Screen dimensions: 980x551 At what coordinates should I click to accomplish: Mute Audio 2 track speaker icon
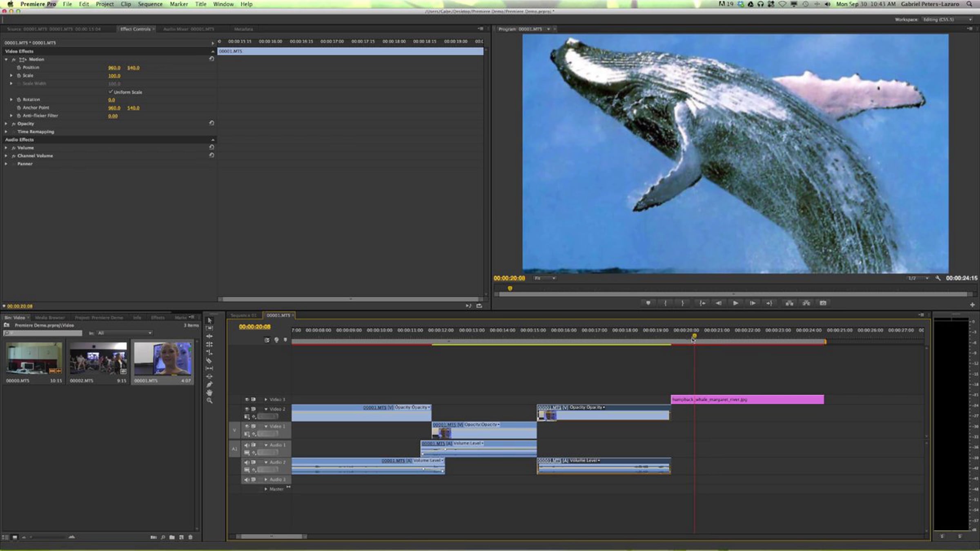tap(247, 462)
